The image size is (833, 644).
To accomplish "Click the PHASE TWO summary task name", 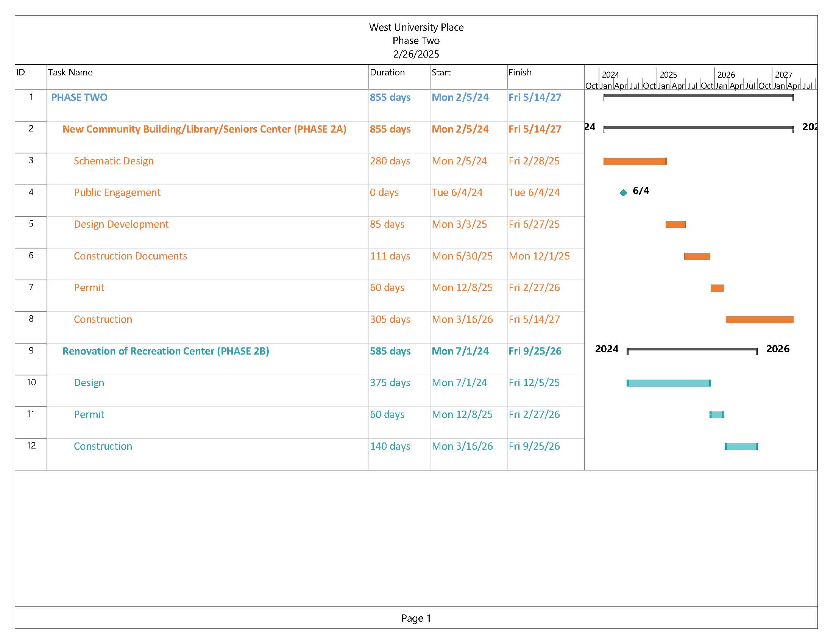I will (x=80, y=97).
